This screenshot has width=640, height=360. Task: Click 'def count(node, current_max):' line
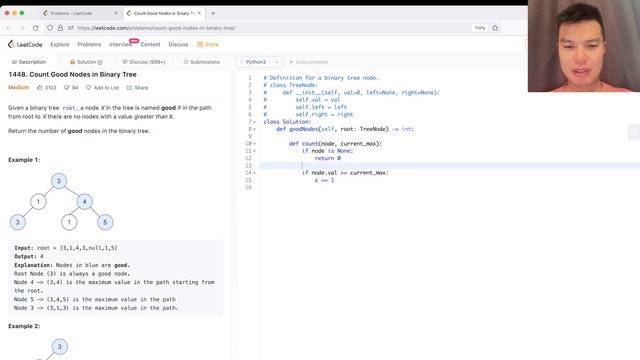click(335, 144)
